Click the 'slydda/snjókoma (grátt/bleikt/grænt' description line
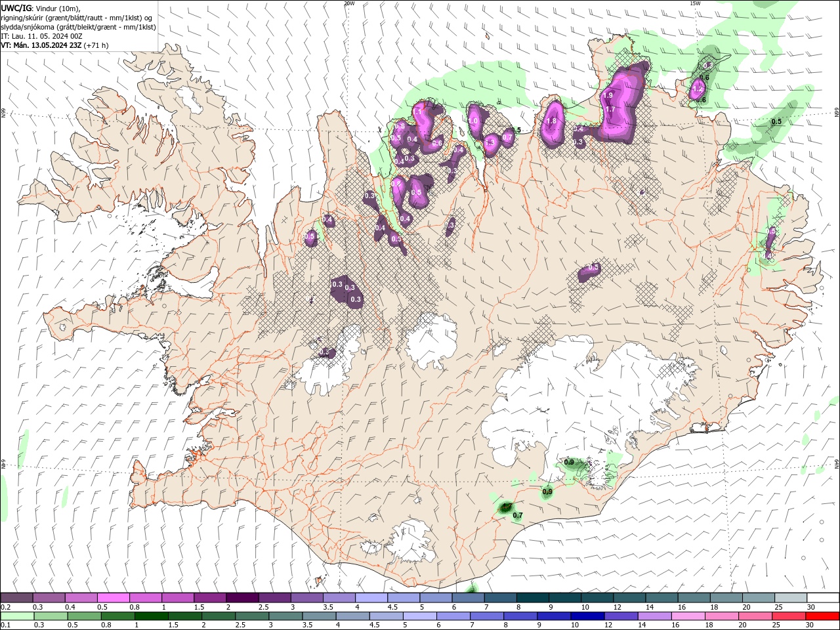Screen dimensions: 840x630 pyautogui.click(x=78, y=27)
